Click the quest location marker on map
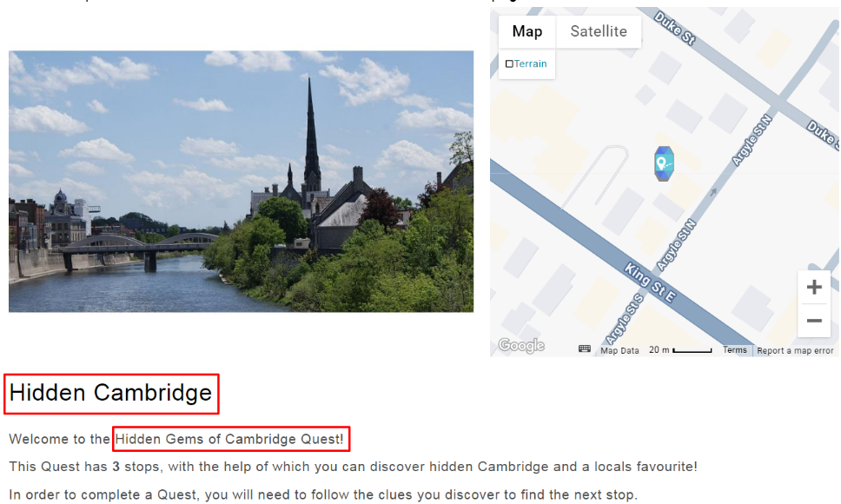The height and width of the screenshot is (504, 841). [664, 163]
